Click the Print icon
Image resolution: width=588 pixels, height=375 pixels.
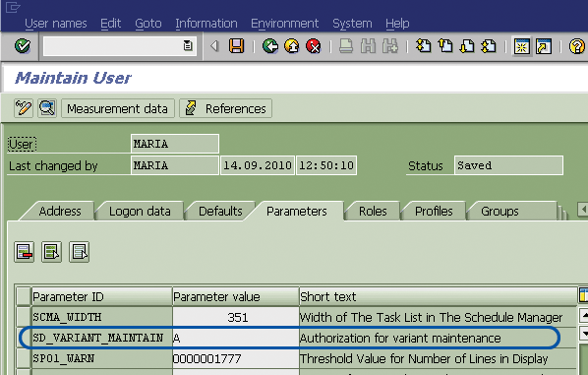346,46
